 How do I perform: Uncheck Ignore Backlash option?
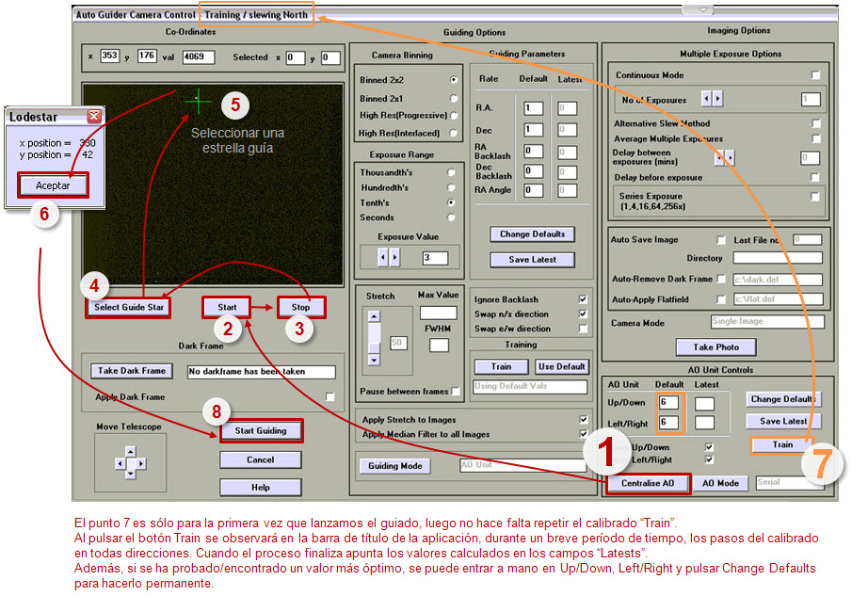[583, 298]
